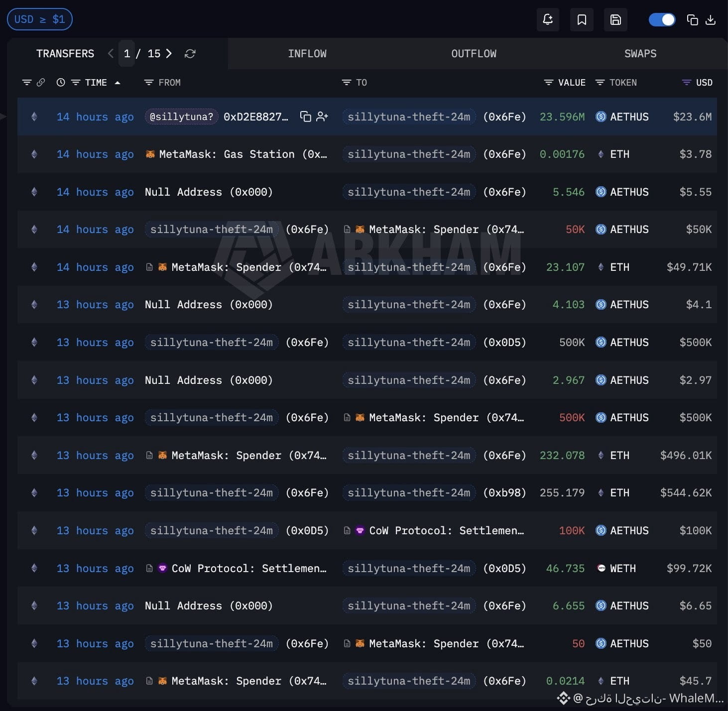Go to next page arrow
Image resolution: width=728 pixels, height=711 pixels.
[x=169, y=53]
